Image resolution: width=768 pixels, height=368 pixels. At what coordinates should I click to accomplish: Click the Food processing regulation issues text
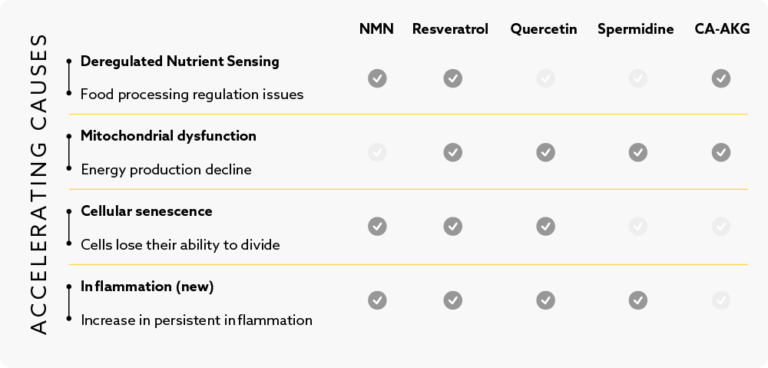point(192,94)
